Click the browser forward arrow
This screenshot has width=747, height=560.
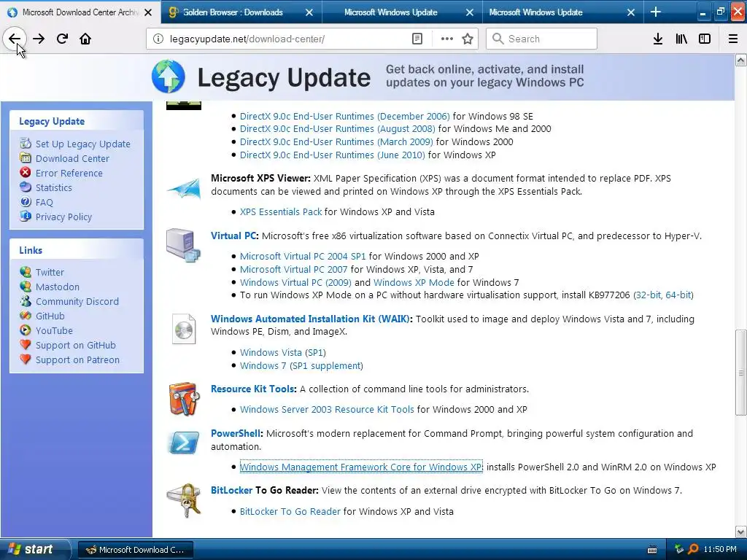39,39
